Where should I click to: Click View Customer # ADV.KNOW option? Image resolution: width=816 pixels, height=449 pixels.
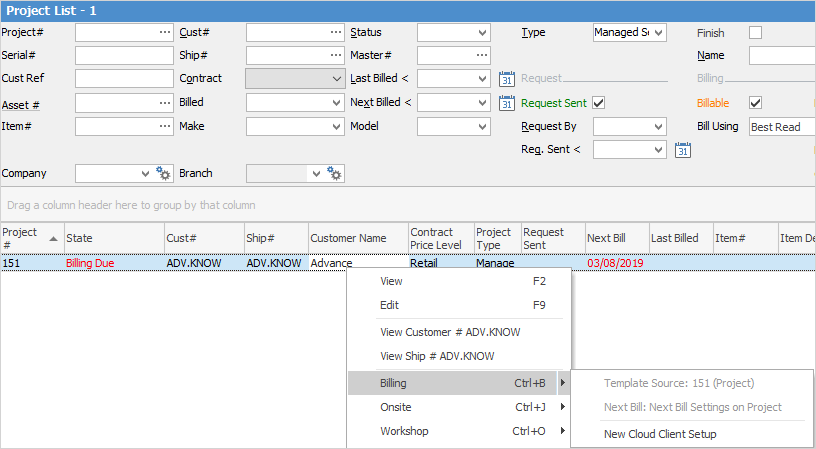tap(450, 332)
